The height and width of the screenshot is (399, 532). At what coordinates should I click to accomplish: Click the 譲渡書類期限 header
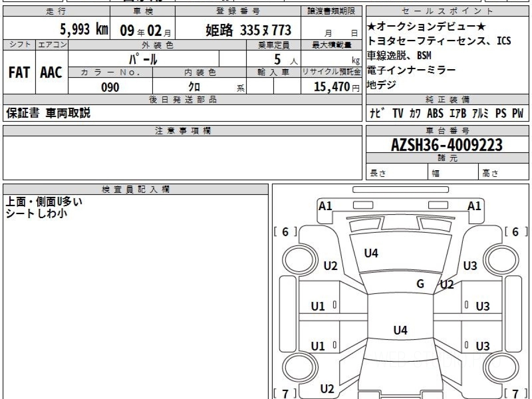coord(331,12)
